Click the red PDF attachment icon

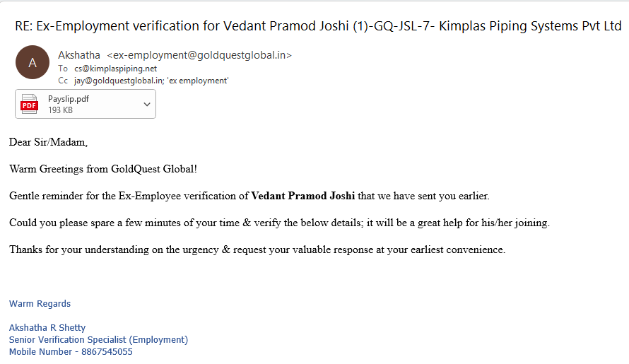click(29, 104)
